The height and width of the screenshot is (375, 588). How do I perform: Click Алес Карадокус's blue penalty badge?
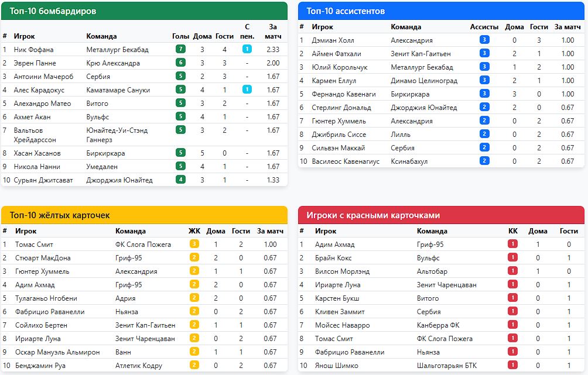[247, 90]
